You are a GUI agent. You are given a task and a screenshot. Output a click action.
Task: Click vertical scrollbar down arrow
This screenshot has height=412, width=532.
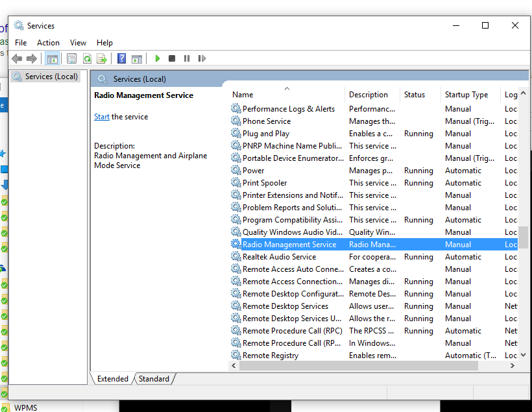523,355
